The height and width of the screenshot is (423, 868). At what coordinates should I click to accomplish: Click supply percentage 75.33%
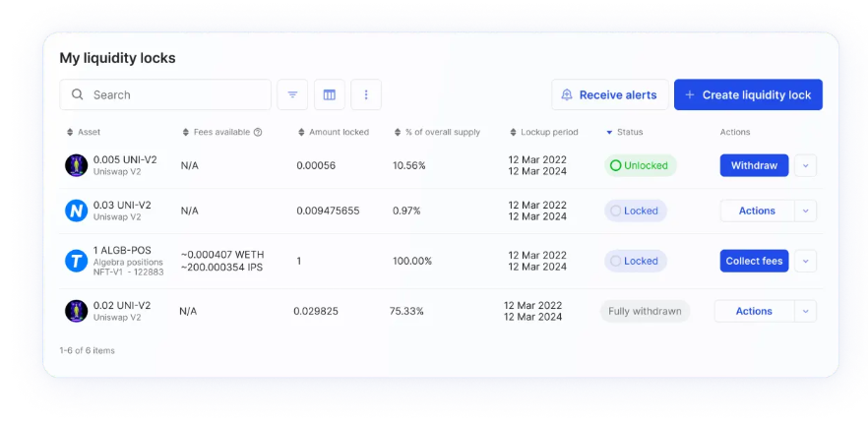406,312
